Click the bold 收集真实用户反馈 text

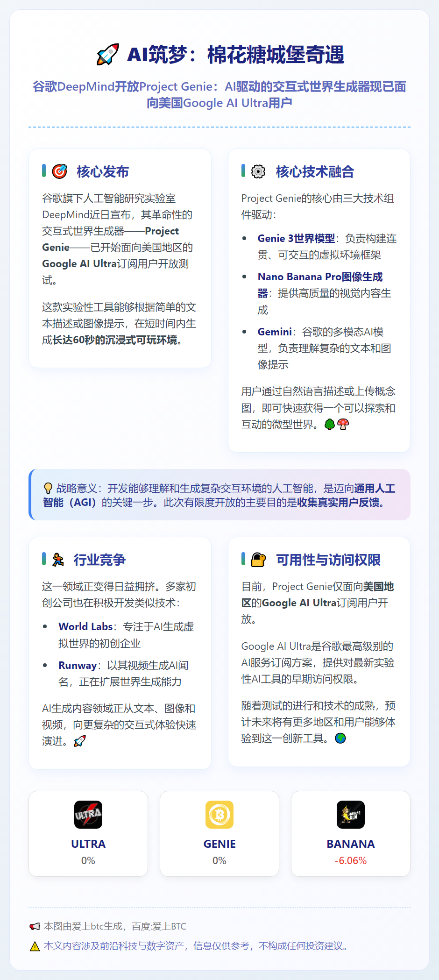coord(338,503)
